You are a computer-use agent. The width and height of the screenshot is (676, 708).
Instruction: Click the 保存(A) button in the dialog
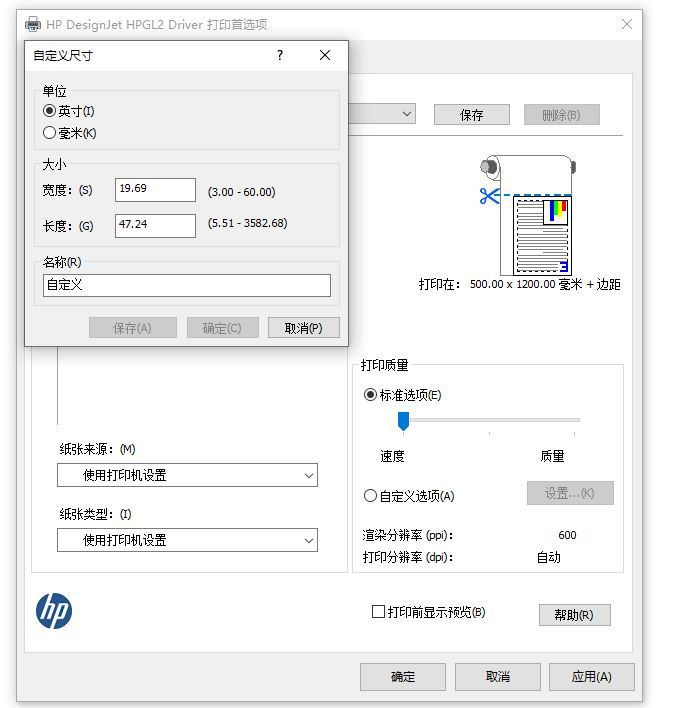(x=132, y=327)
